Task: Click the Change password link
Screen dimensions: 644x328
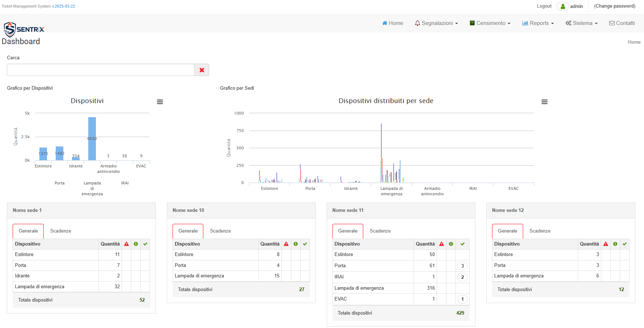Action: click(x=615, y=6)
